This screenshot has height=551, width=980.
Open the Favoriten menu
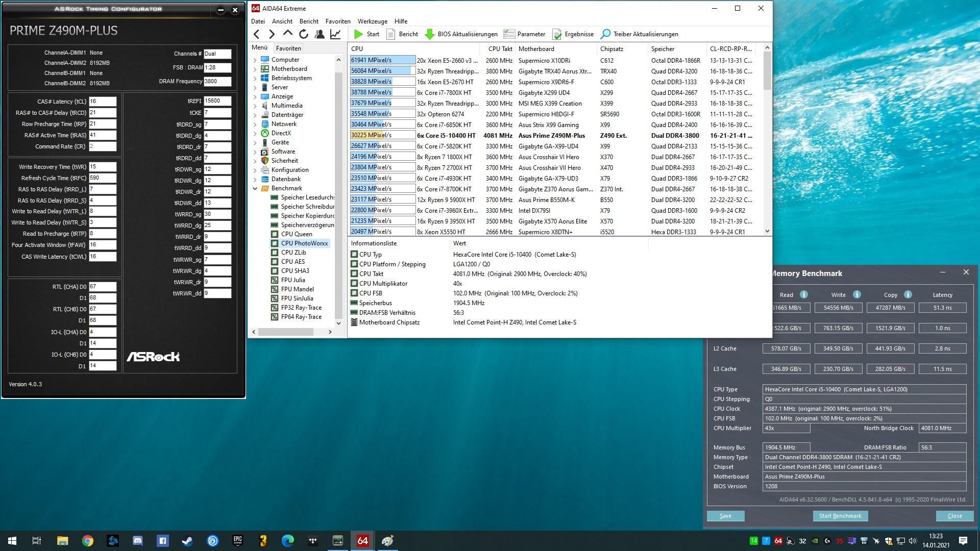(338, 21)
